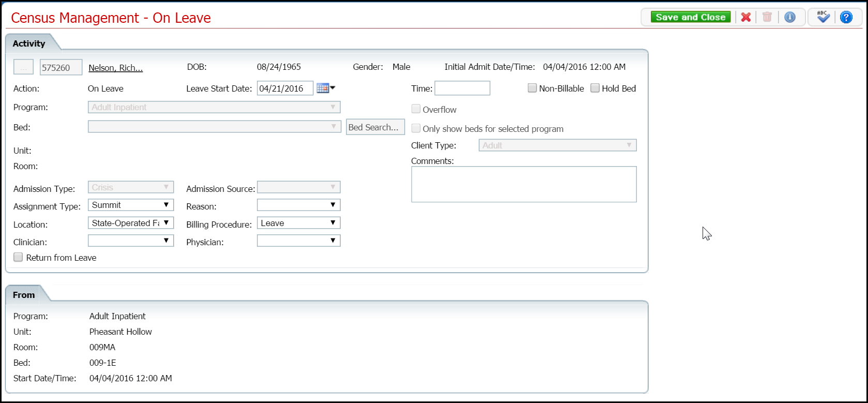Open the Reason dropdown
Screen dimensions: 868x403
[298, 205]
